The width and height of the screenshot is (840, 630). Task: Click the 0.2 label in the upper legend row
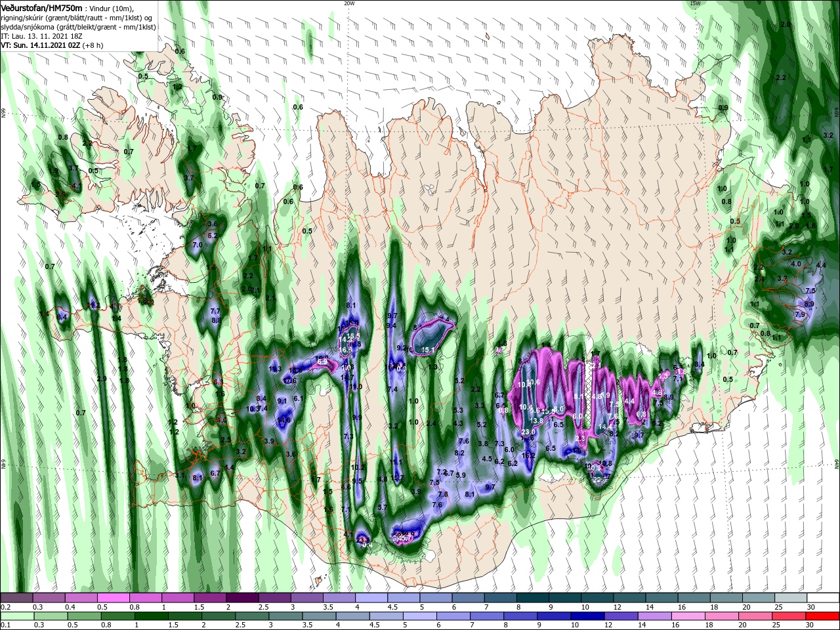tap(5, 607)
